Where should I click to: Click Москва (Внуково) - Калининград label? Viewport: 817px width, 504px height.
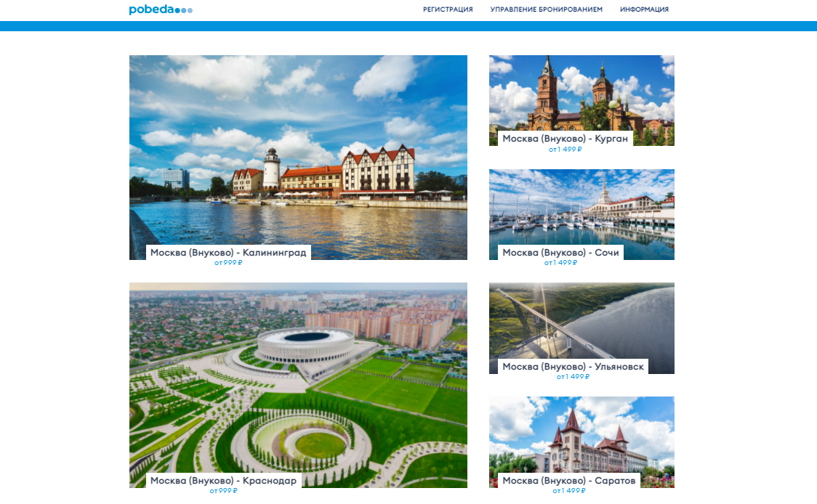click(228, 253)
